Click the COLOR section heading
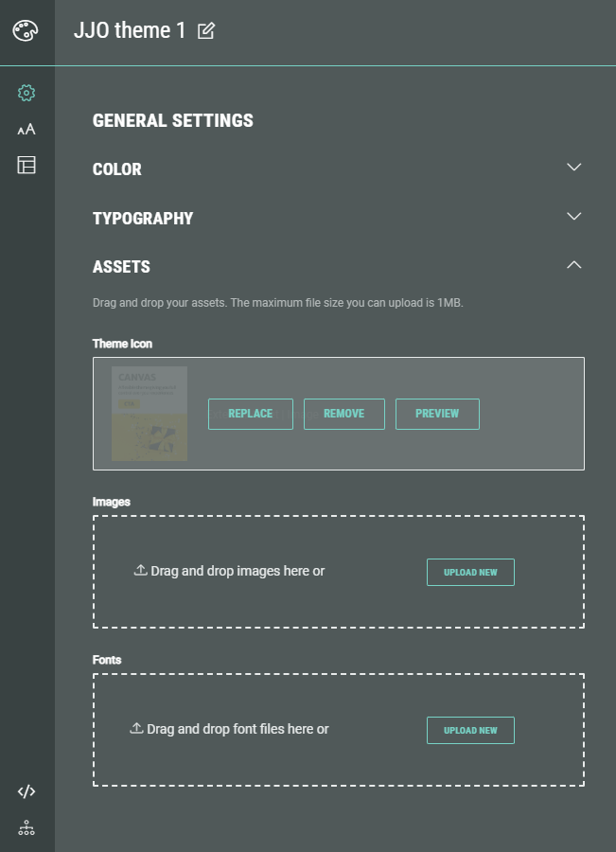Image resolution: width=616 pixels, height=852 pixels. [x=117, y=169]
